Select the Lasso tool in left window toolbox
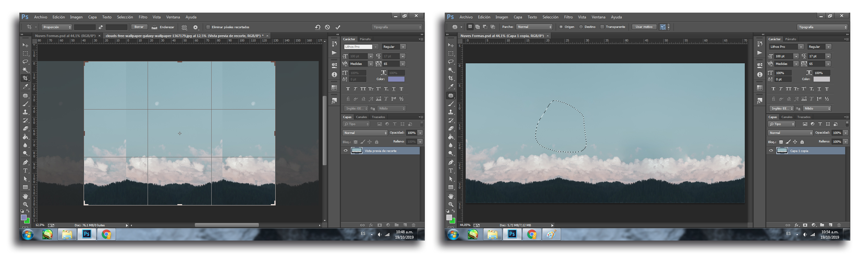The width and height of the screenshot is (868, 257). pyautogui.click(x=25, y=62)
